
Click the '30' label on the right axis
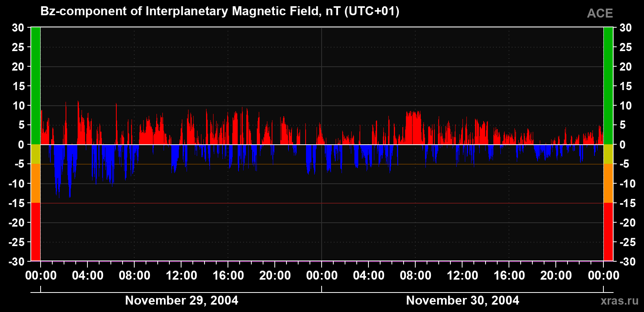[x=626, y=28]
